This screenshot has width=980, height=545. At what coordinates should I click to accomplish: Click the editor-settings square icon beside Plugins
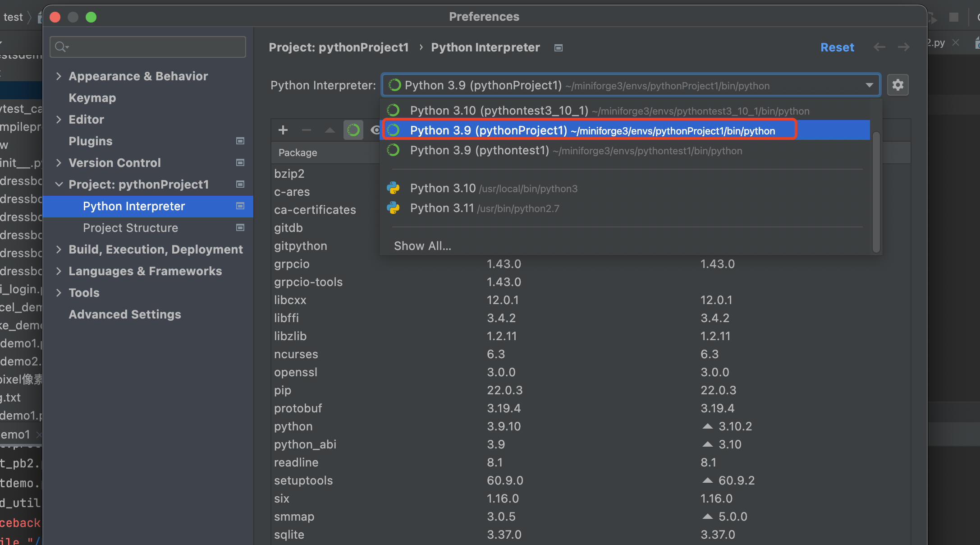240,141
